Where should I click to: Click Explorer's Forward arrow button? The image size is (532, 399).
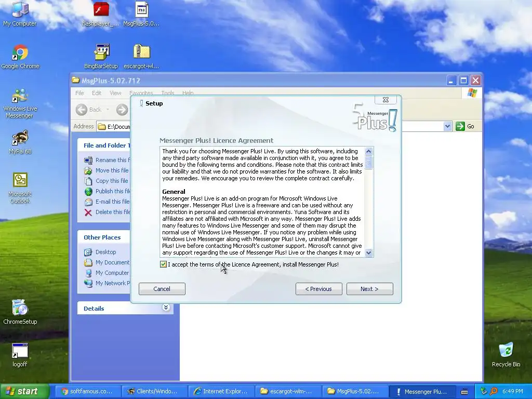pos(122,110)
